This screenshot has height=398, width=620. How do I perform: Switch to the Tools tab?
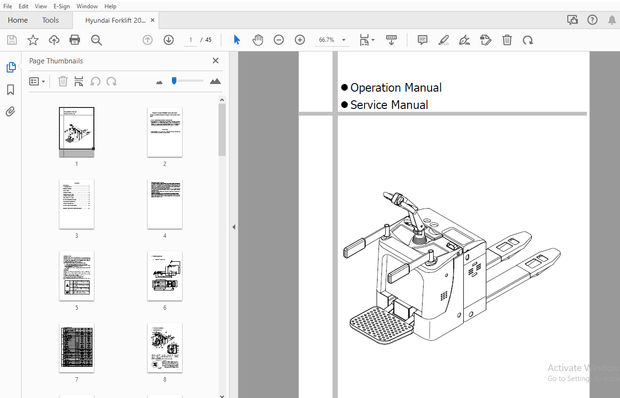(50, 20)
